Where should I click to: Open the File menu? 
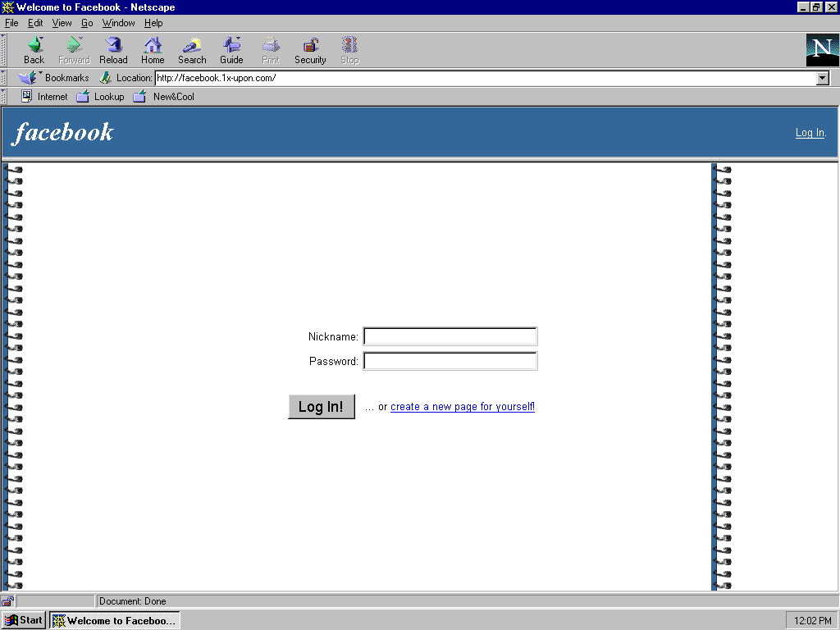(11, 23)
